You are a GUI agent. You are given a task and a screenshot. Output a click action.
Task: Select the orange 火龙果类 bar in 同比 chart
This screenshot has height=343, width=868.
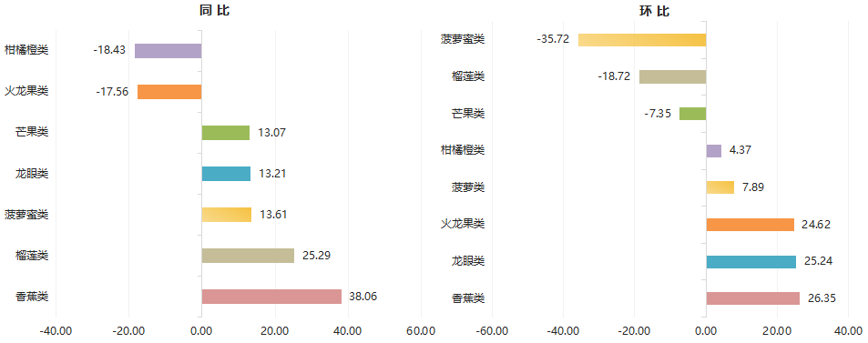point(169,92)
